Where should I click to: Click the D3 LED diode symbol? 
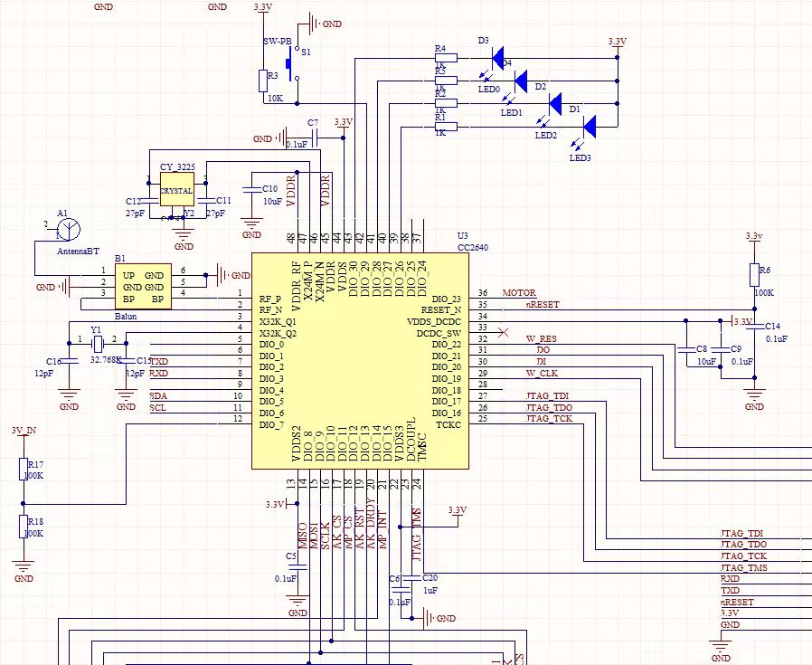click(x=496, y=56)
